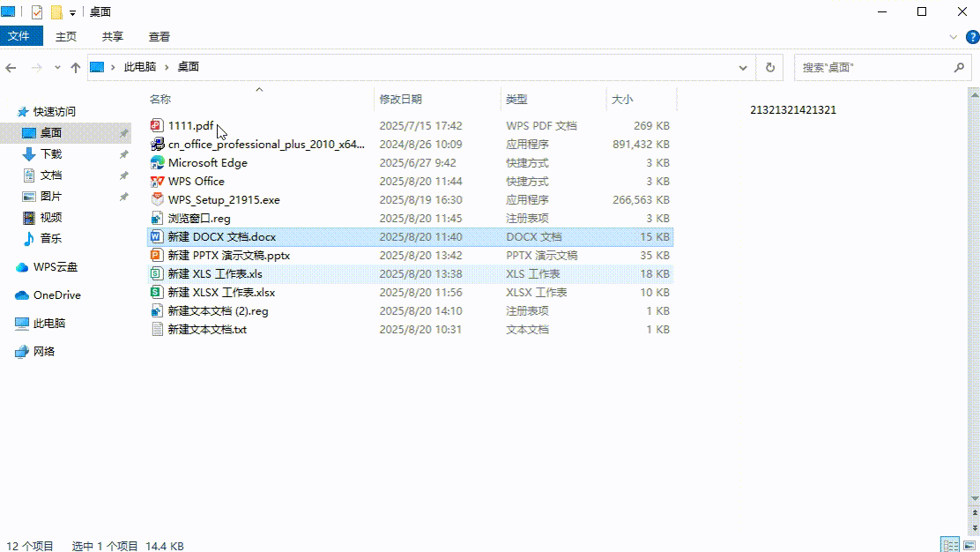Click the preview text 21321321421321

pos(792,110)
